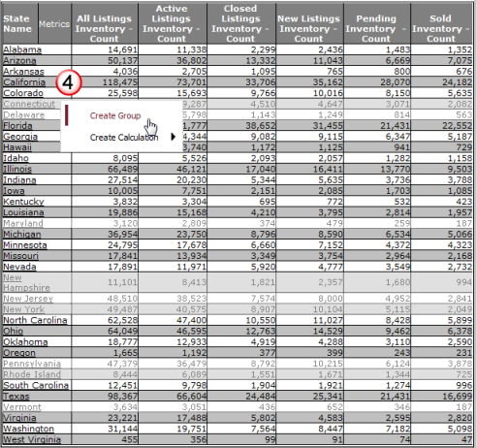Open the Kentucky state link
The width and height of the screenshot is (477, 448).
(23, 202)
